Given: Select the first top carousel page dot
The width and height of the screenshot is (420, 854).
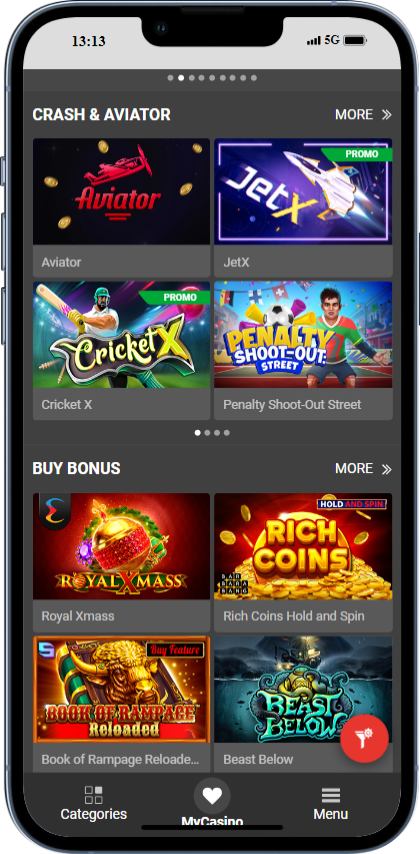Looking at the screenshot, I should click(171, 78).
